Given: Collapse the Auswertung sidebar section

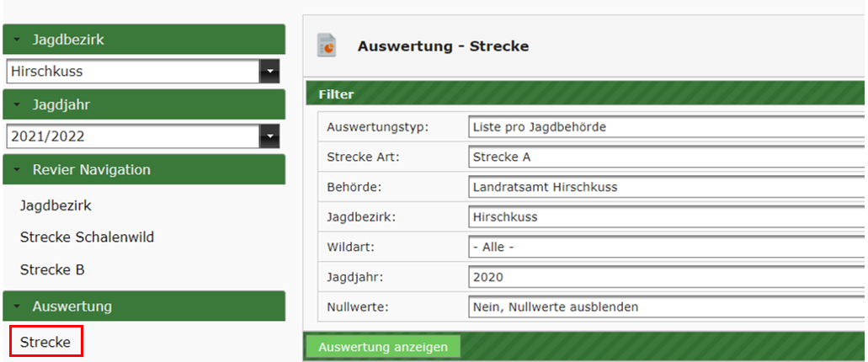Looking at the screenshot, I should [x=17, y=306].
